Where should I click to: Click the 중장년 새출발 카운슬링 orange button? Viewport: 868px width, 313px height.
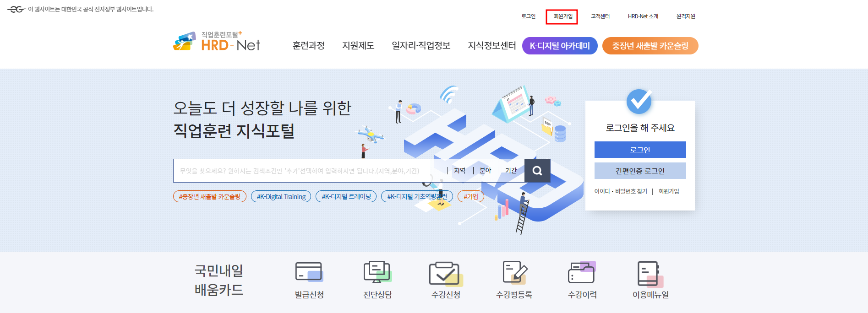click(x=650, y=46)
